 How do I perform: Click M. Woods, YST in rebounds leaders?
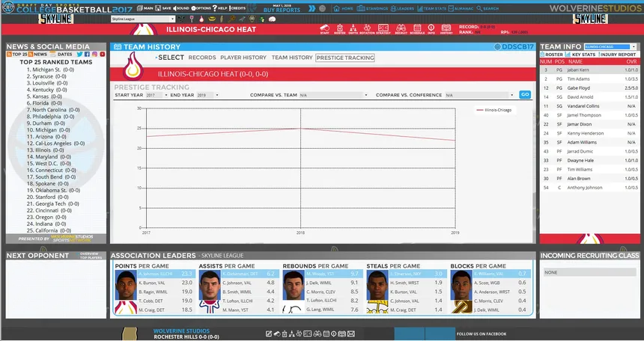tap(334, 274)
